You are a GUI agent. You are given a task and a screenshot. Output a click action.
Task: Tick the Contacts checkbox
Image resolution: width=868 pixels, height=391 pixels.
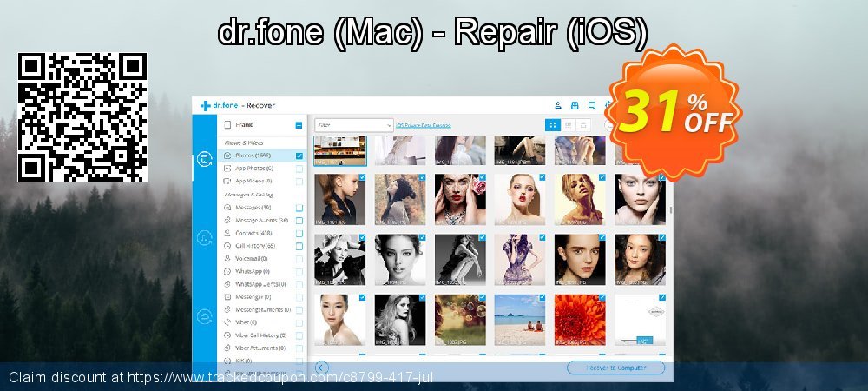click(x=299, y=233)
